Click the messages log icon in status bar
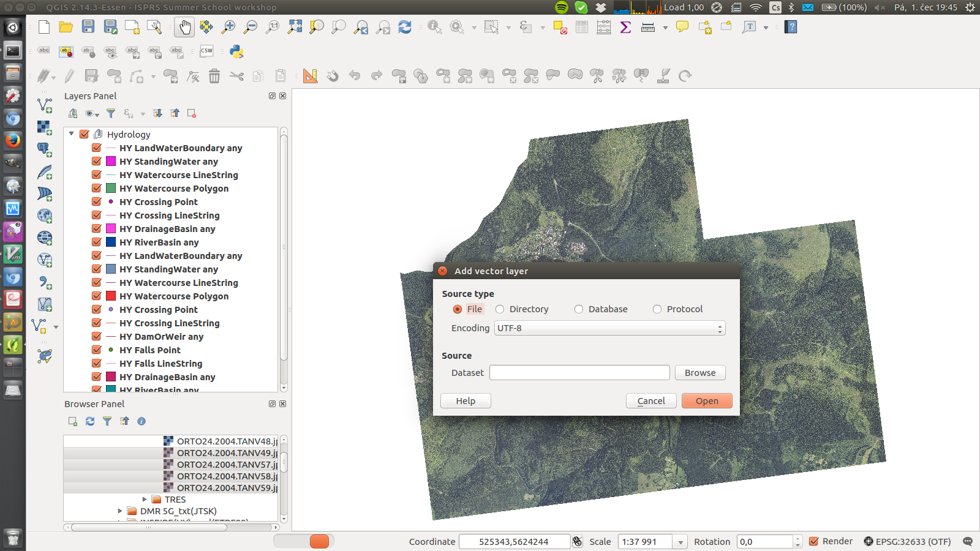 (x=968, y=542)
